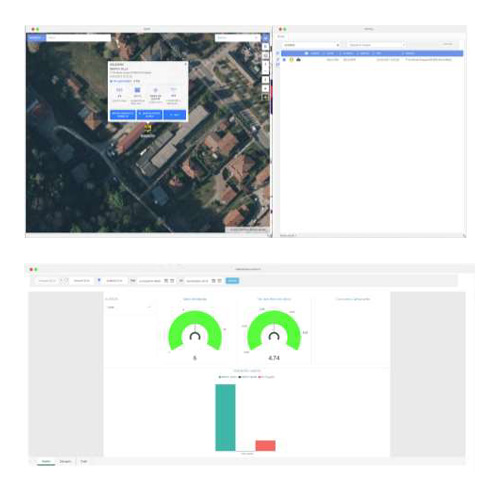Open the first dropdown in the list window
The width and height of the screenshot is (500, 500).
[x=311, y=45]
